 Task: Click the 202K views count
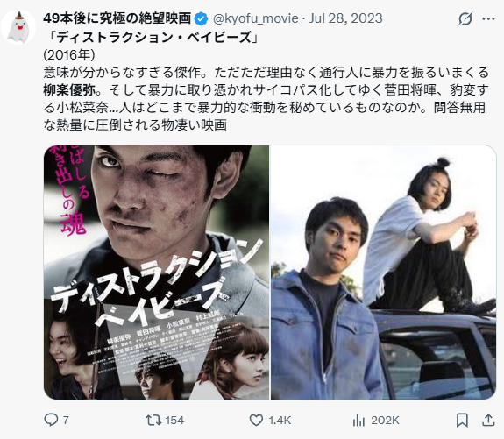(385, 420)
